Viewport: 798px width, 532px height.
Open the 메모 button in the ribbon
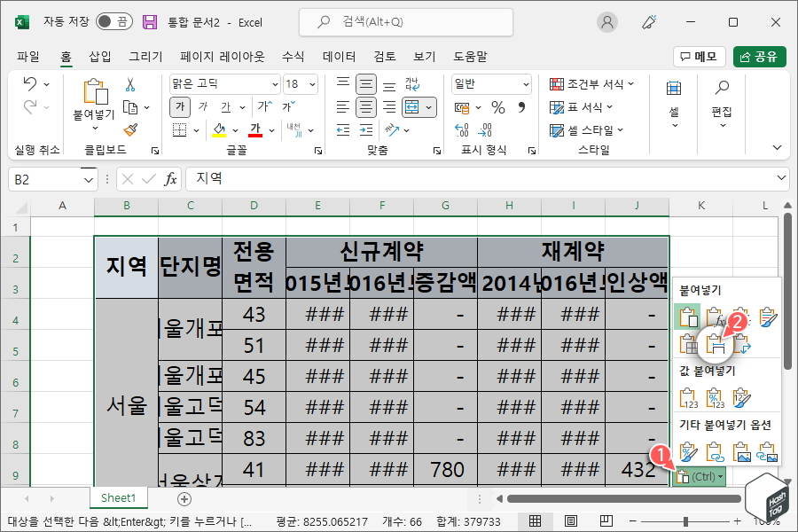coord(700,56)
